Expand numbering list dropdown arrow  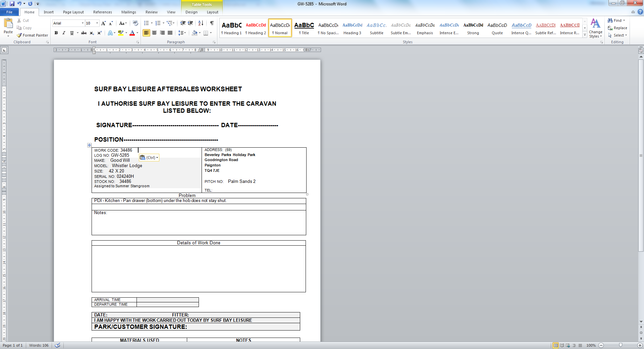163,23
